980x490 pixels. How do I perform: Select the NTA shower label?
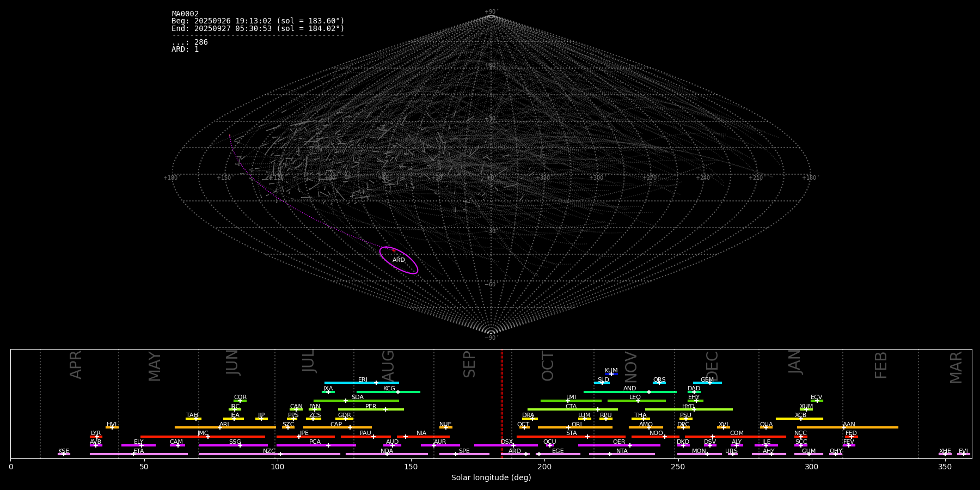click(x=622, y=451)
